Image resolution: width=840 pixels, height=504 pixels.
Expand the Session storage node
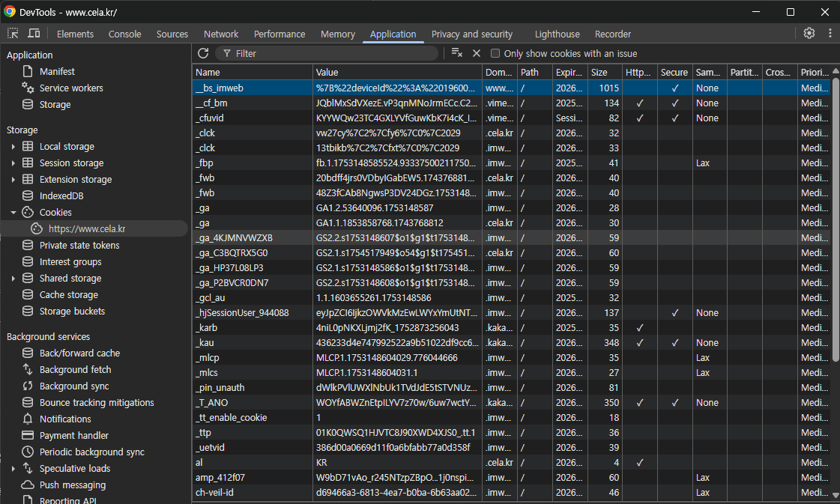[x=13, y=163]
